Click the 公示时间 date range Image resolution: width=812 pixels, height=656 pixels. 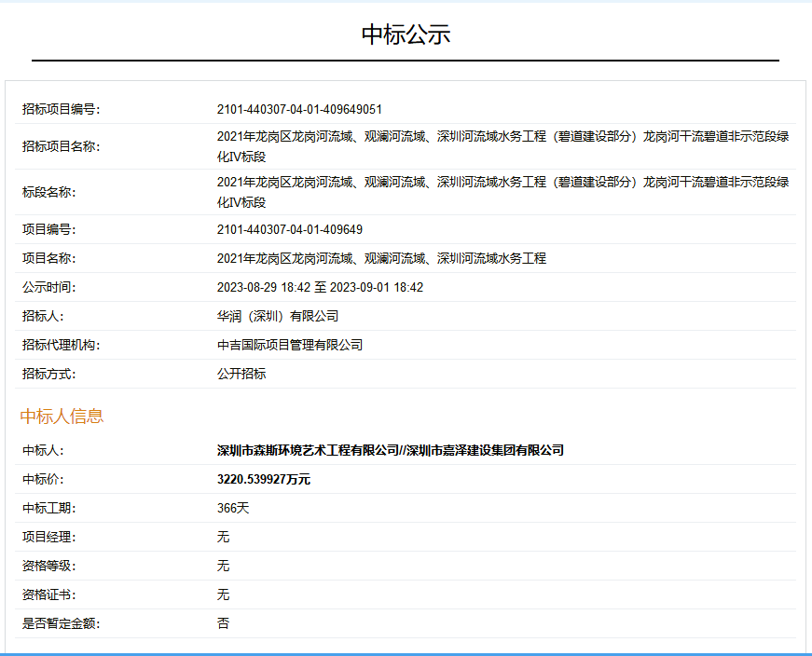pyautogui.click(x=320, y=287)
